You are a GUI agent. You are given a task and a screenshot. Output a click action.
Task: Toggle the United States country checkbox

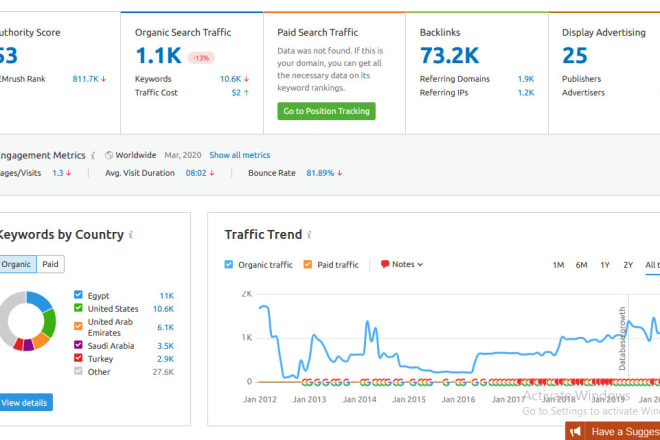pos(78,308)
